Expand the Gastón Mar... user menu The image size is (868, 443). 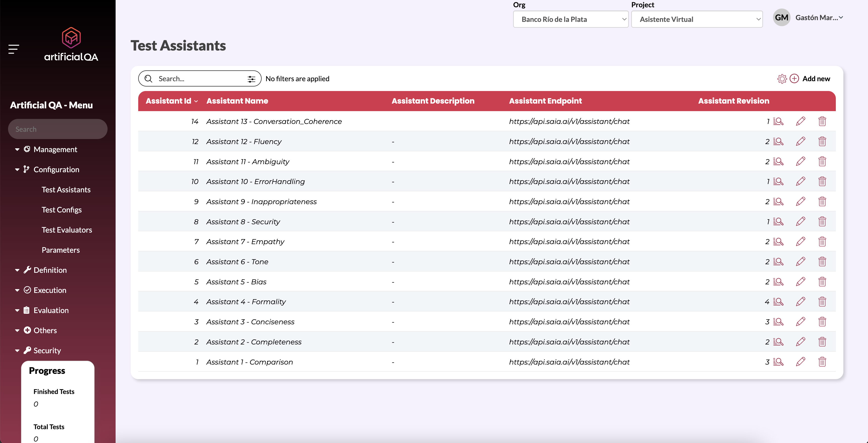point(819,18)
